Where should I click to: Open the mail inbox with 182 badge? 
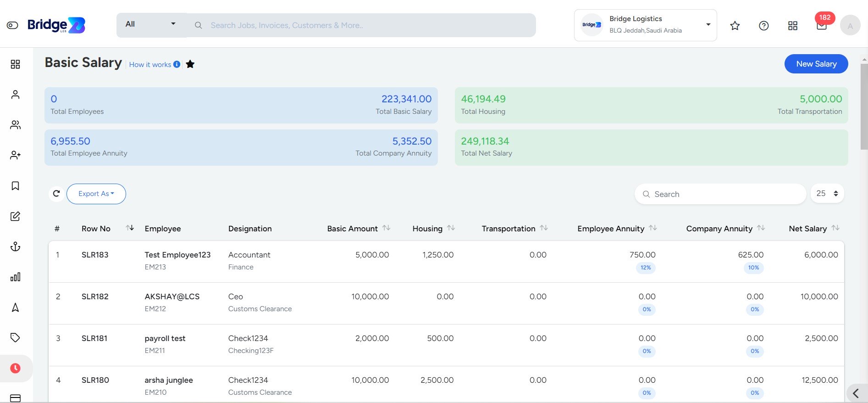(x=822, y=26)
